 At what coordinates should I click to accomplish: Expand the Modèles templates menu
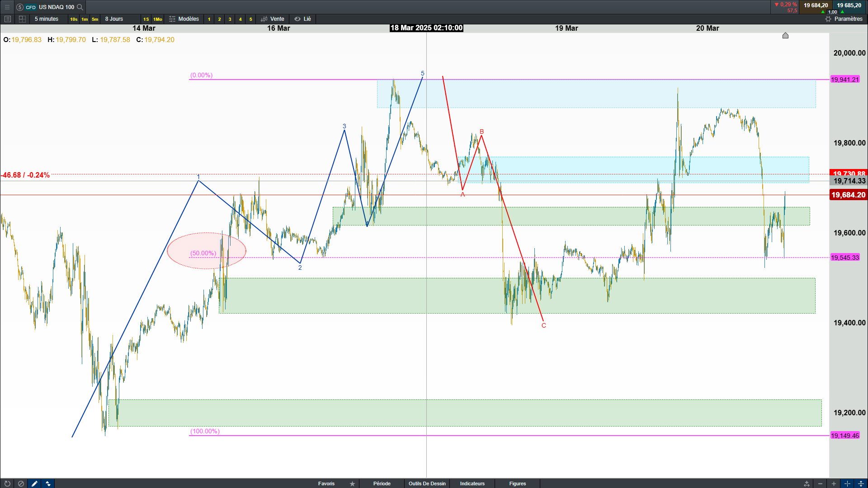point(184,19)
